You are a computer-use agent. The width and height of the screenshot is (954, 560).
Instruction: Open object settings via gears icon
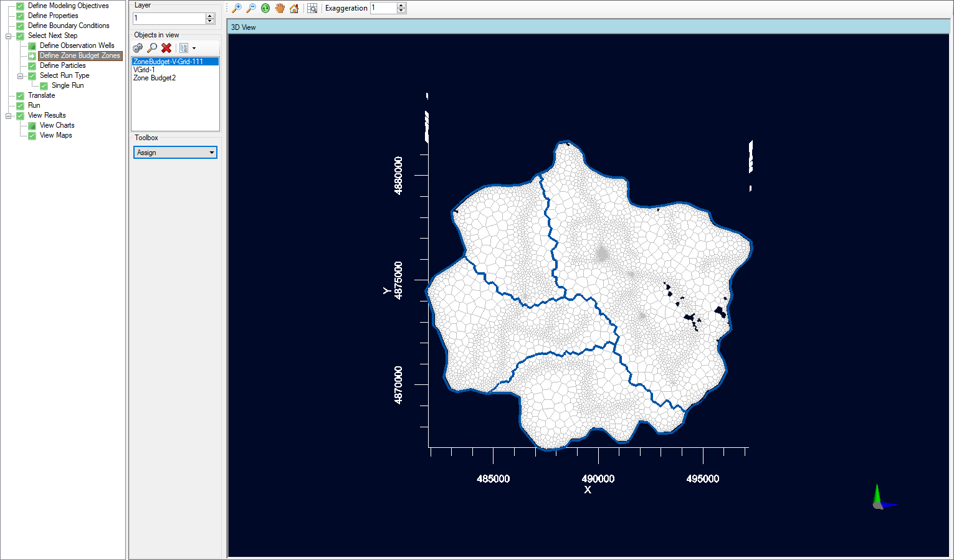(x=138, y=48)
